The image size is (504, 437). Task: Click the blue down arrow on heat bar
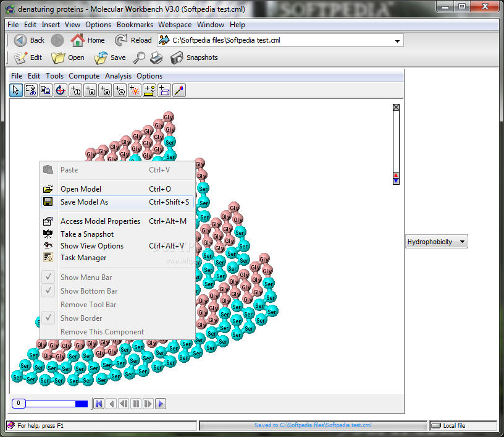click(396, 181)
